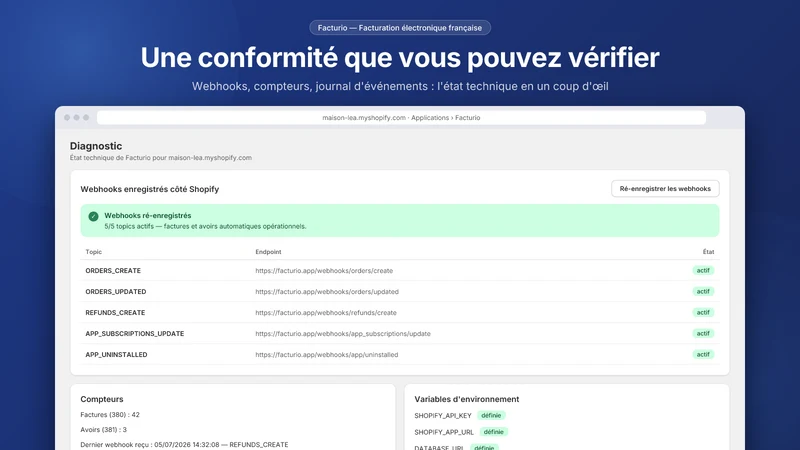Click the Factures (380) : 42 counter
Screen dimensions: 800x450
click(x=110, y=415)
